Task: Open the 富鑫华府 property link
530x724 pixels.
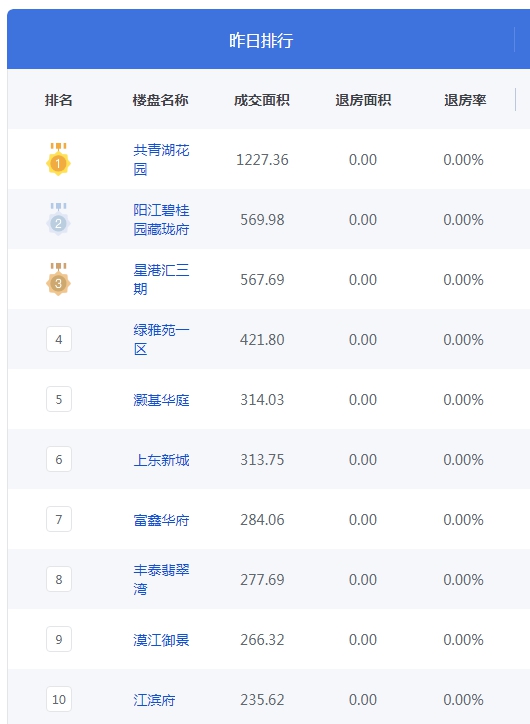Action: (x=161, y=520)
